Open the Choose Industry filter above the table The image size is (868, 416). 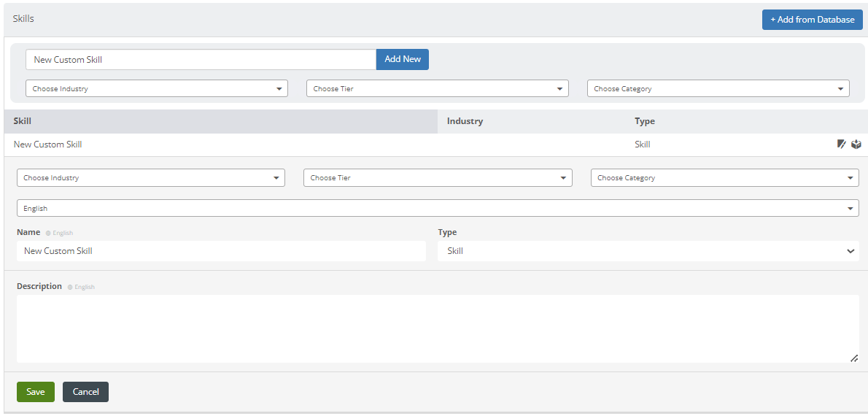point(157,89)
